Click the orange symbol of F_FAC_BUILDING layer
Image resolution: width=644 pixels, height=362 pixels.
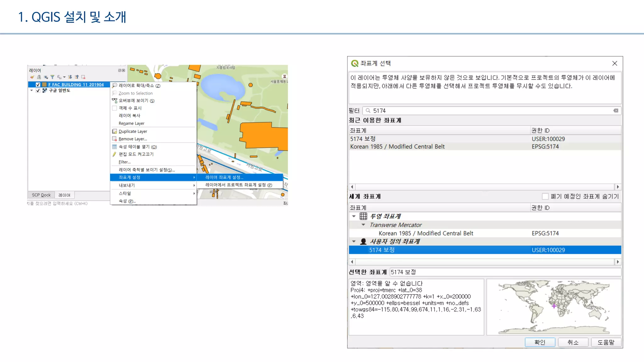click(x=44, y=85)
